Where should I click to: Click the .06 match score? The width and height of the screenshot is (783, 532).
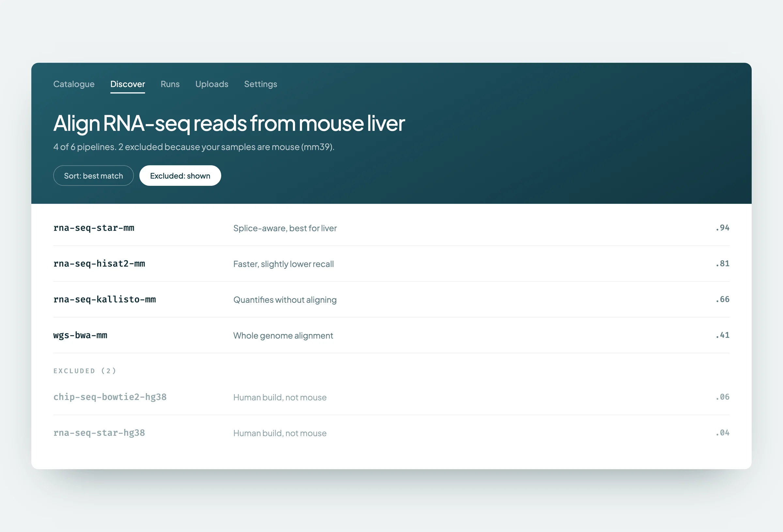point(722,397)
